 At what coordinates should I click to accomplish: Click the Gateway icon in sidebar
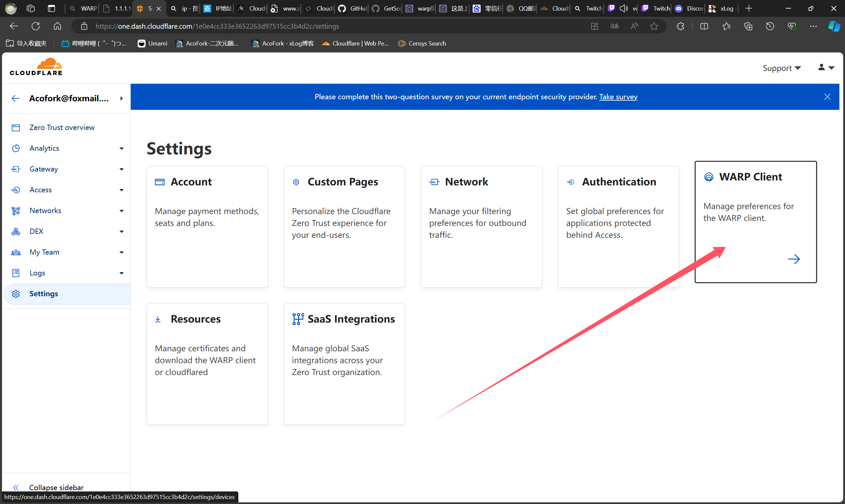tap(16, 169)
